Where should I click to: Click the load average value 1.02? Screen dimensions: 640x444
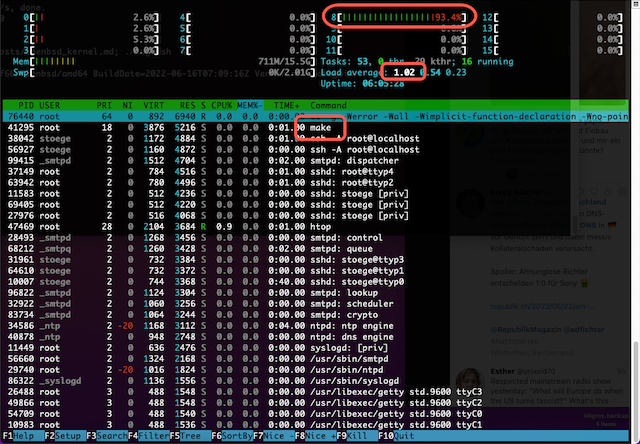pyautogui.click(x=404, y=73)
